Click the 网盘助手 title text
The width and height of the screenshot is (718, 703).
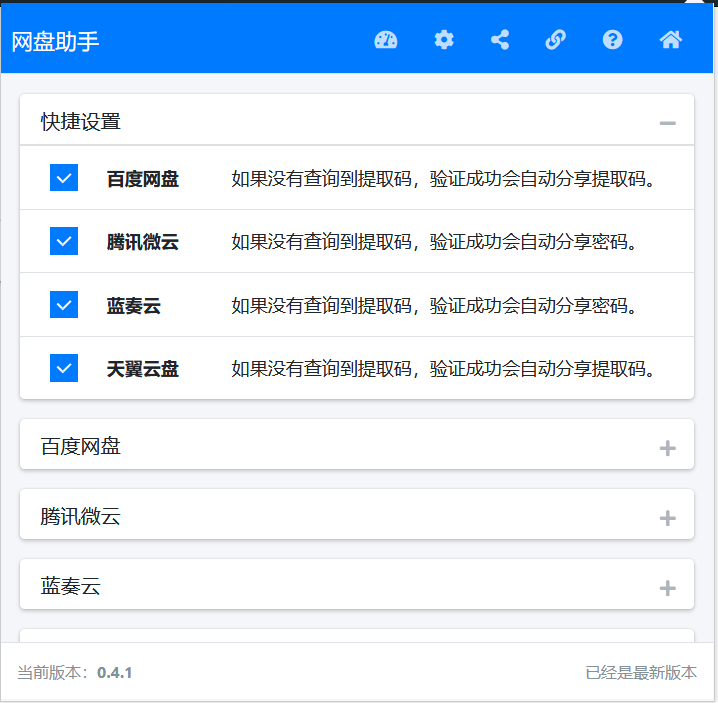(x=55, y=42)
